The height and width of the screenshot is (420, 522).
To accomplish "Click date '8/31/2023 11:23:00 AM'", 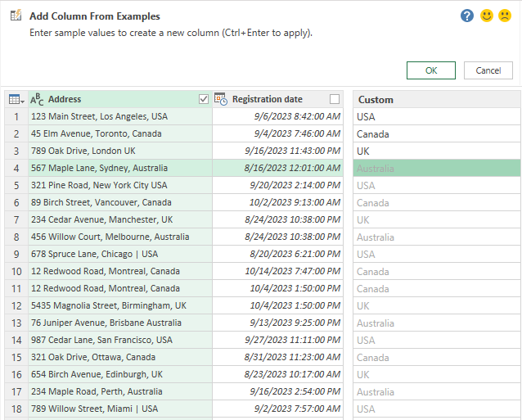I will click(x=277, y=358).
